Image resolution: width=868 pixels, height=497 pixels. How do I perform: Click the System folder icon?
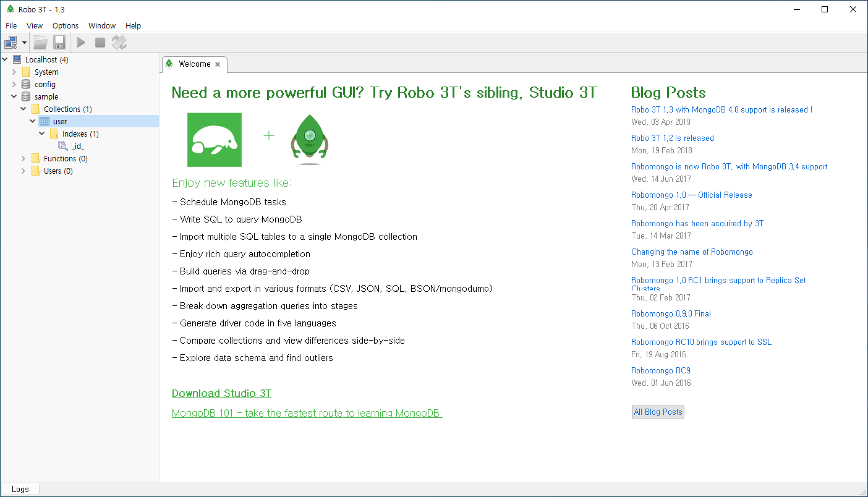26,72
